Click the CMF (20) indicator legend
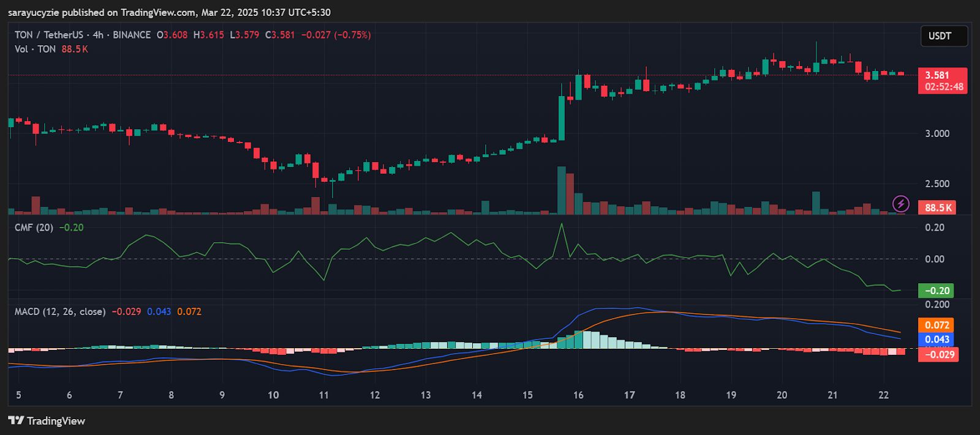980x435 pixels. [x=34, y=228]
